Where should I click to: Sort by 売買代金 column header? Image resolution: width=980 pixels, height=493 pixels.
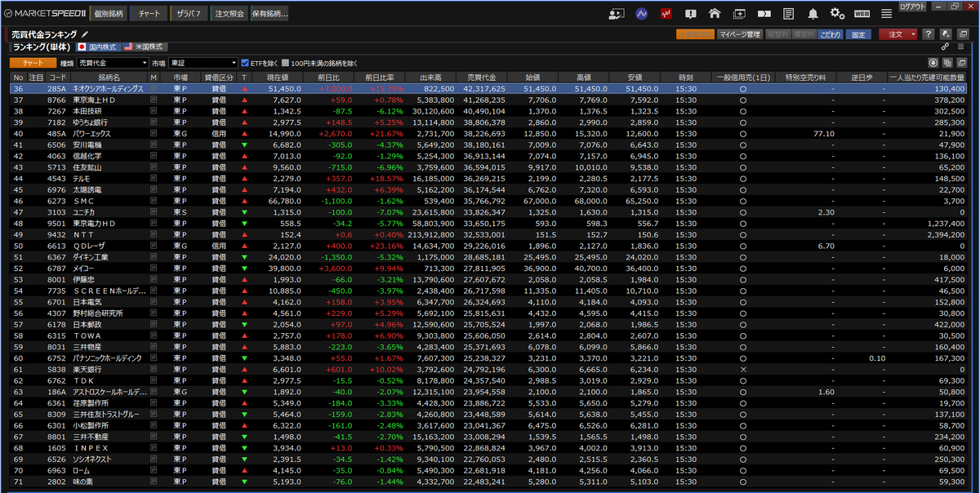(x=482, y=77)
